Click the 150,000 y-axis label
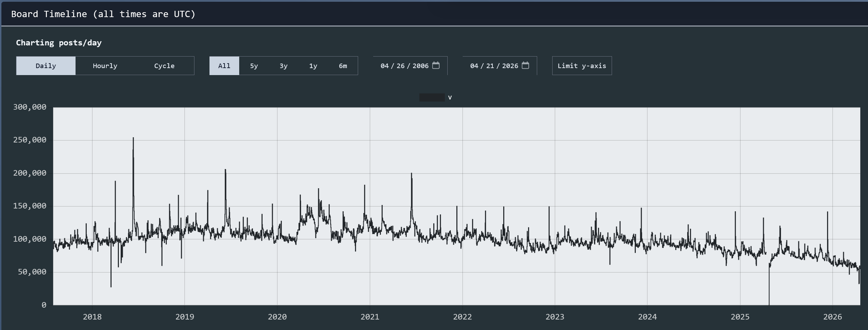868x330 pixels. [30, 206]
